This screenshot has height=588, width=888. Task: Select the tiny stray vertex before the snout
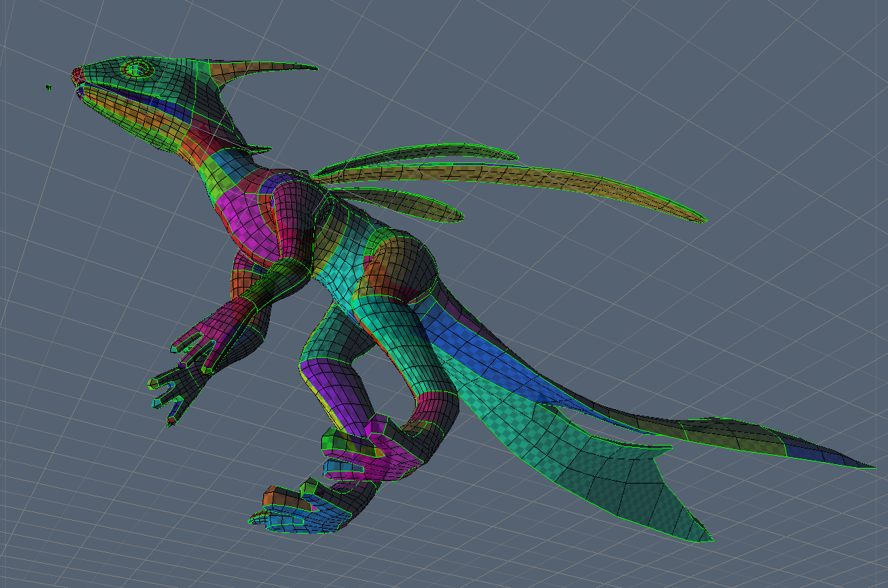(x=49, y=87)
